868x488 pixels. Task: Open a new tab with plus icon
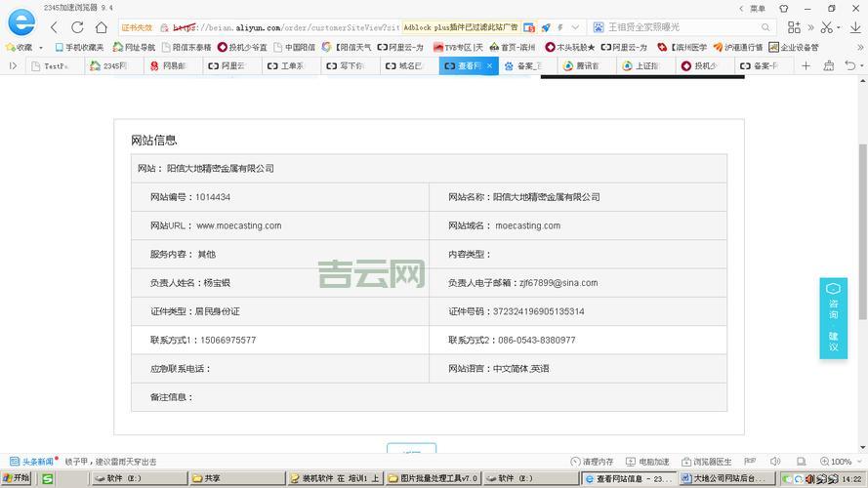(x=806, y=65)
